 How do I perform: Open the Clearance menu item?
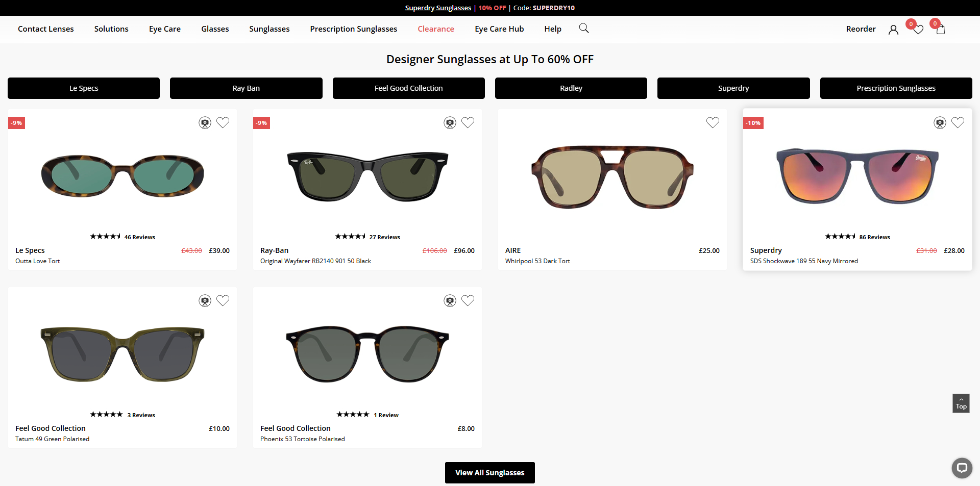[436, 29]
